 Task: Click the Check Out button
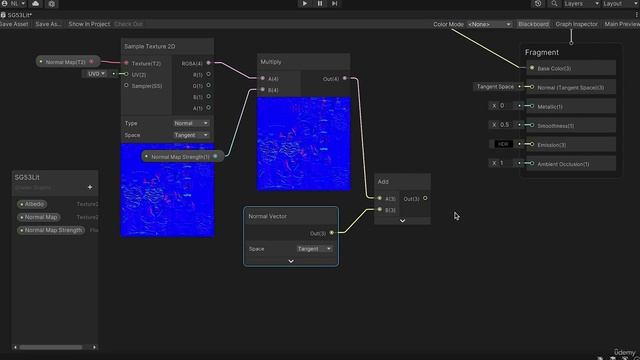point(128,24)
